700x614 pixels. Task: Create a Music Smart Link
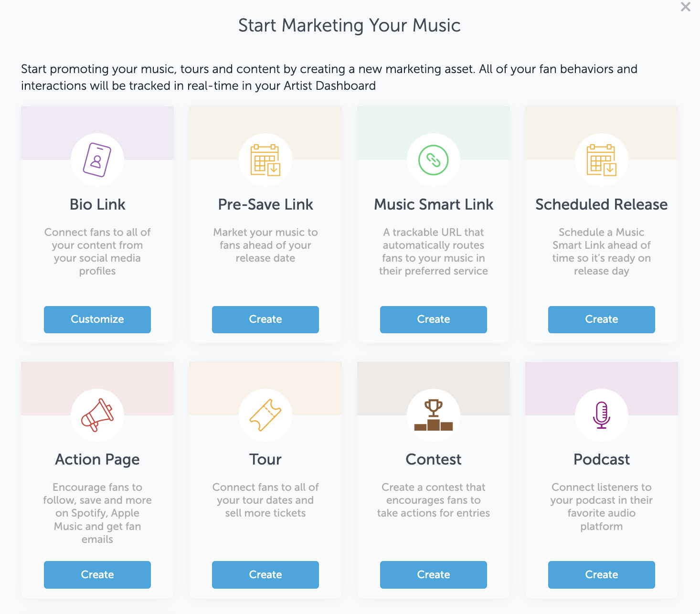(x=434, y=319)
